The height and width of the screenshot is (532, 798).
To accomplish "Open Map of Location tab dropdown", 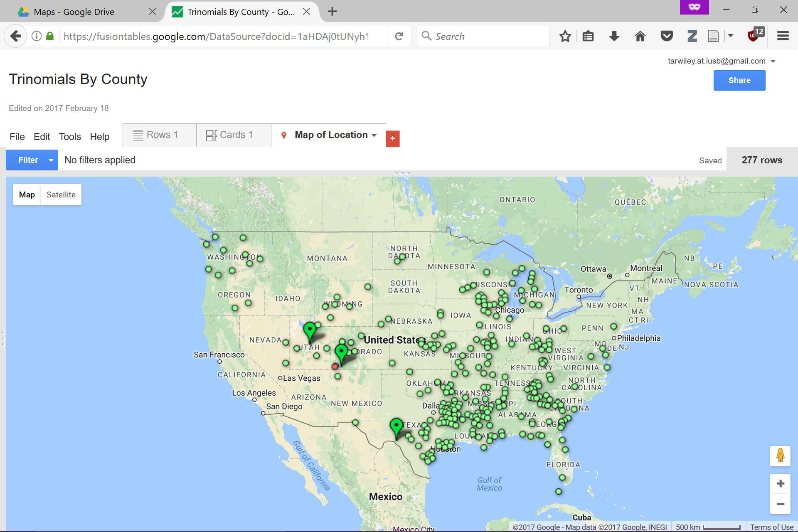I will (374, 135).
